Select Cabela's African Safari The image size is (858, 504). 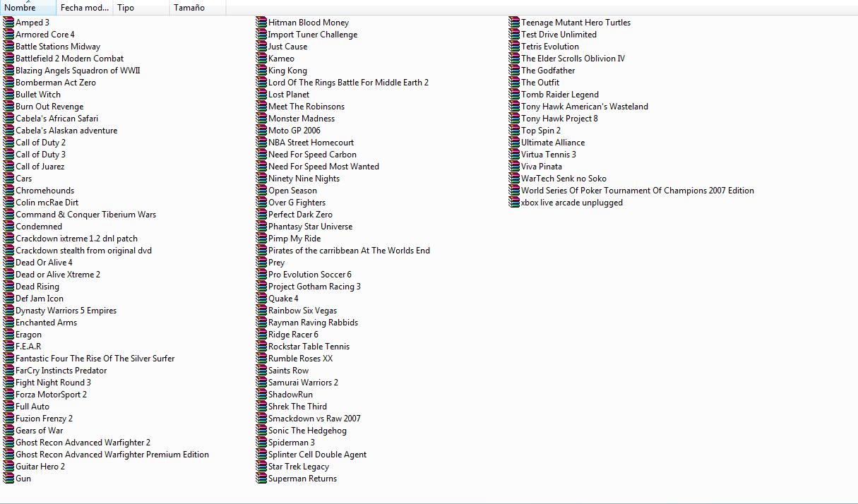[57, 119]
